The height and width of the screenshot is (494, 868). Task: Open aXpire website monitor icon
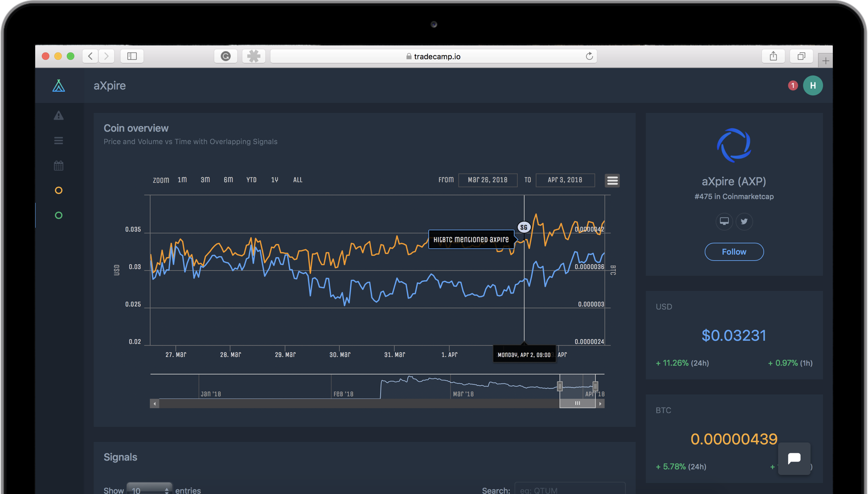724,221
